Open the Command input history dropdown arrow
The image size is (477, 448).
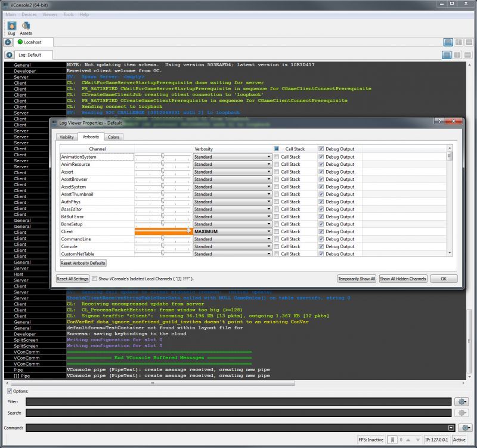(x=451, y=428)
